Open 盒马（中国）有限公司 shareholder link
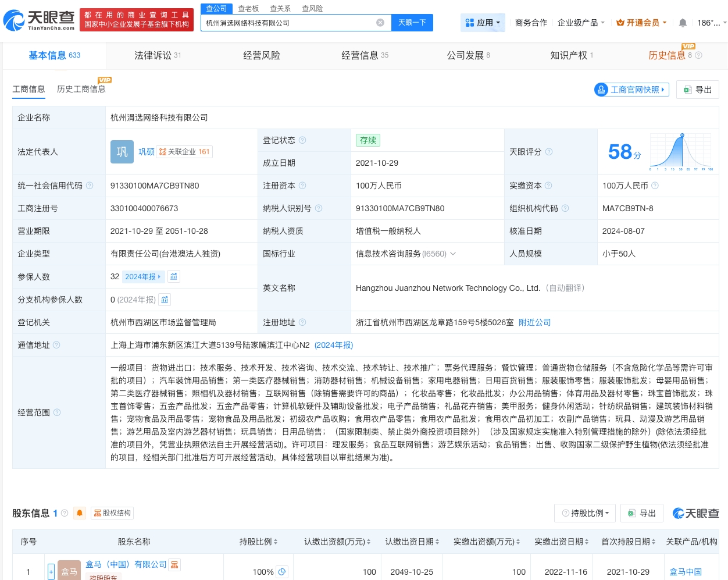This screenshot has height=580, width=728. point(126,564)
